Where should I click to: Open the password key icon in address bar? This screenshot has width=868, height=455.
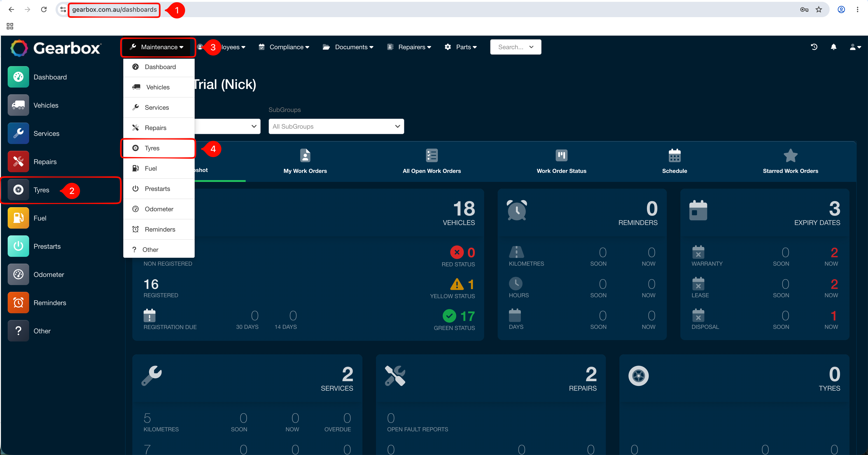pyautogui.click(x=804, y=9)
